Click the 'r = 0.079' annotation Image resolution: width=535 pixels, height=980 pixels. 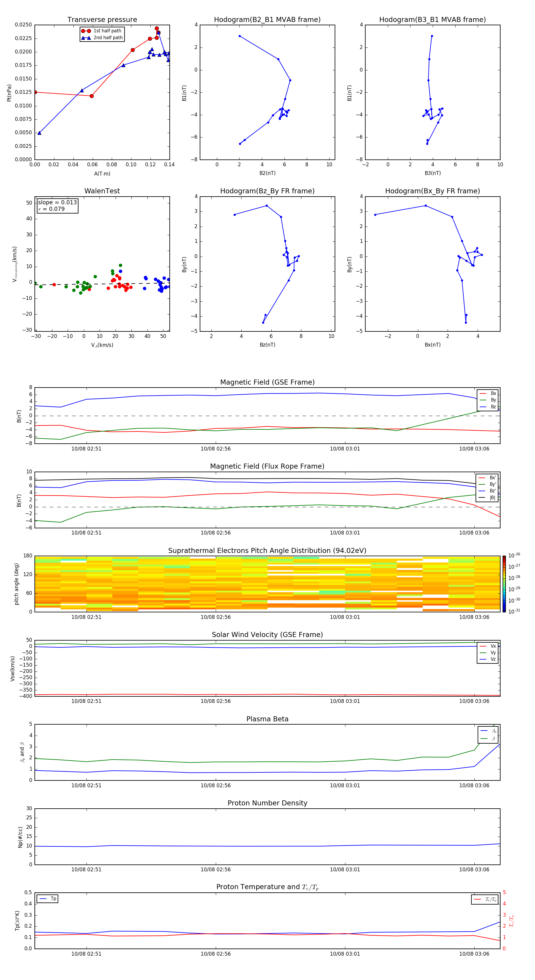(x=51, y=209)
